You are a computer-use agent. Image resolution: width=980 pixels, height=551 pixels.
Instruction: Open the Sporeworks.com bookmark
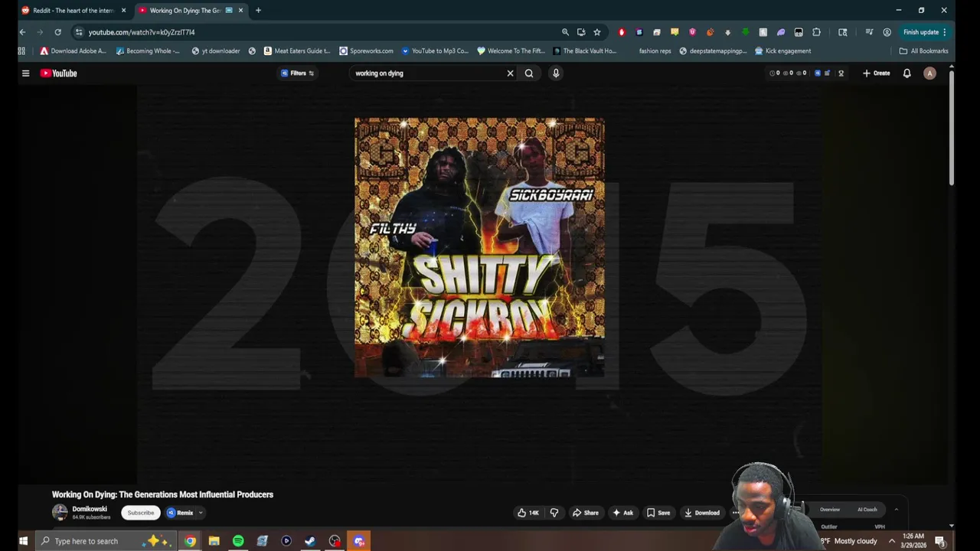coord(366,51)
